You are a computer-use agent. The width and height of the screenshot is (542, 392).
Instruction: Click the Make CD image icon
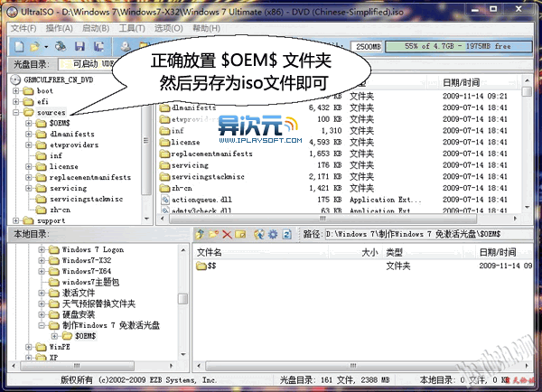click(x=126, y=46)
